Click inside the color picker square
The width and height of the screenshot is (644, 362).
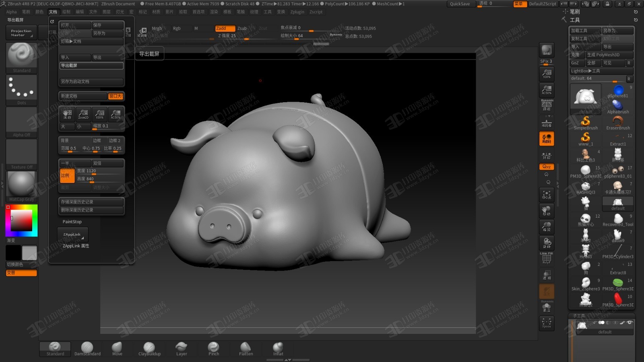click(x=21, y=220)
